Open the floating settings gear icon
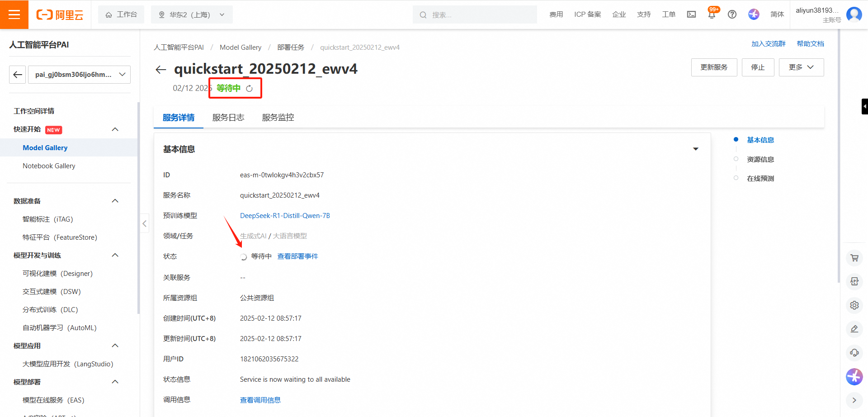The height and width of the screenshot is (417, 868). tap(854, 305)
